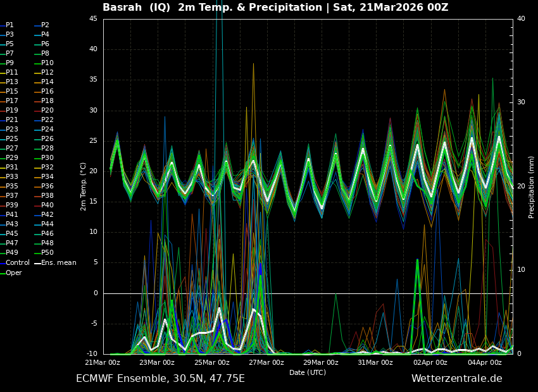Click the 27Mar 00z date tick
Image resolution: width=538 pixels, height=392 pixels.
tap(266, 363)
